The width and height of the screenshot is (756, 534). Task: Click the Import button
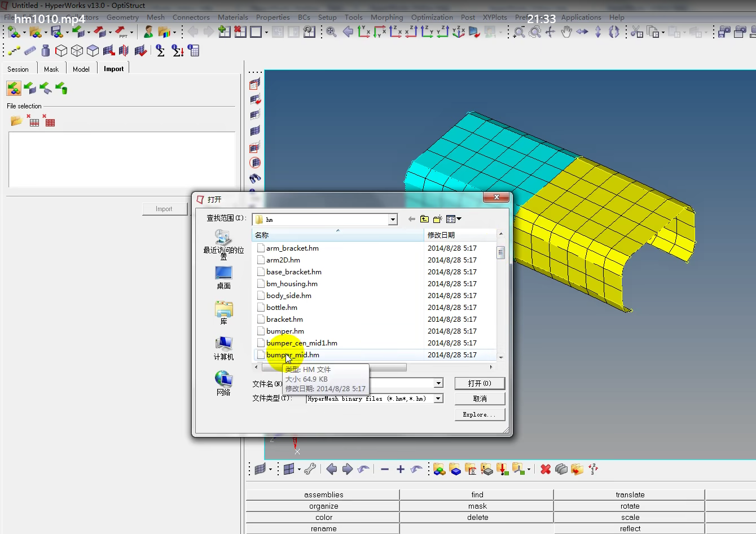click(x=164, y=209)
